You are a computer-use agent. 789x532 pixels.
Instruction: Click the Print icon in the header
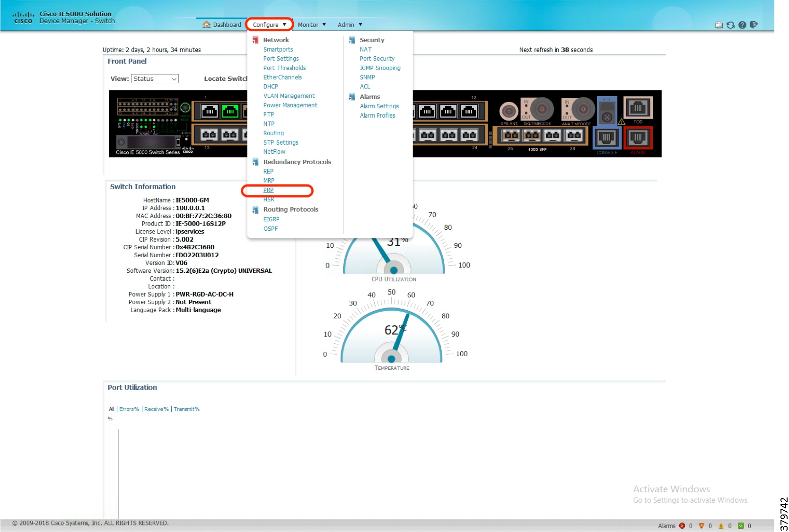(719, 25)
